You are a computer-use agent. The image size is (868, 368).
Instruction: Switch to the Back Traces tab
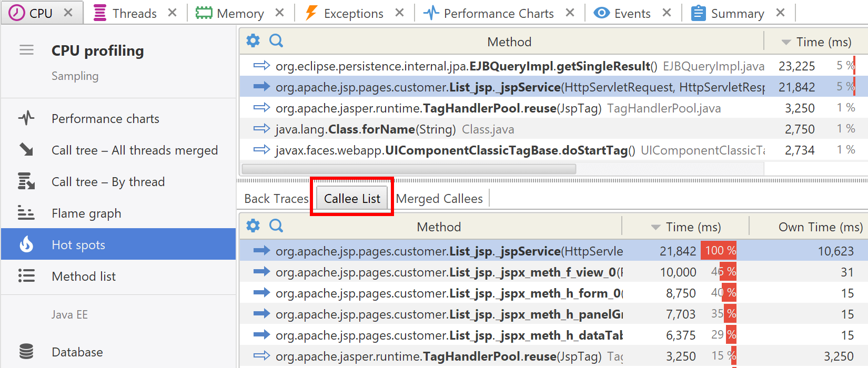(x=276, y=199)
